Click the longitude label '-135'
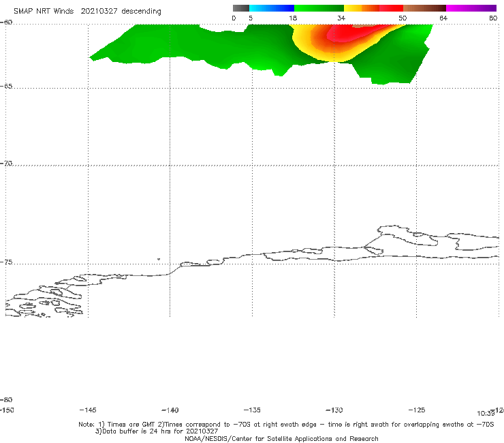 point(252,410)
